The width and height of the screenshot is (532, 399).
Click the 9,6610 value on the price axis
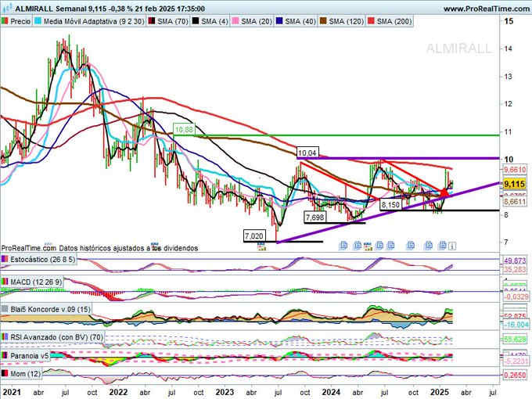coord(515,170)
